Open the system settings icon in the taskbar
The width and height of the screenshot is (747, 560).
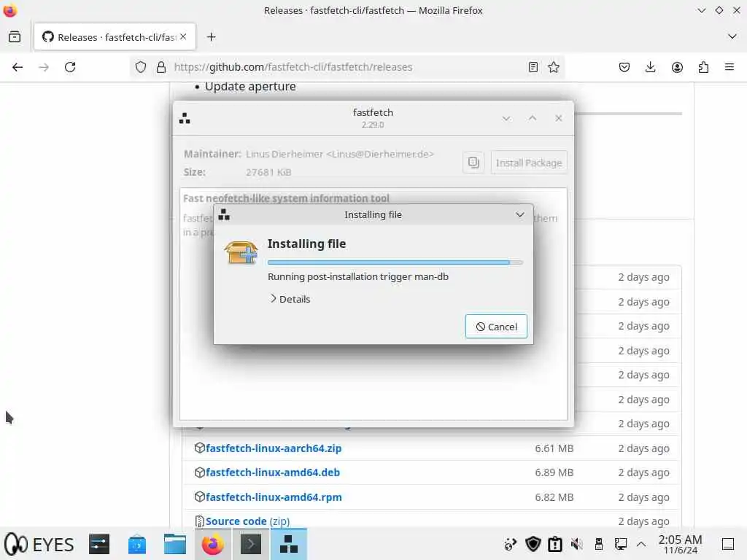tap(99, 544)
